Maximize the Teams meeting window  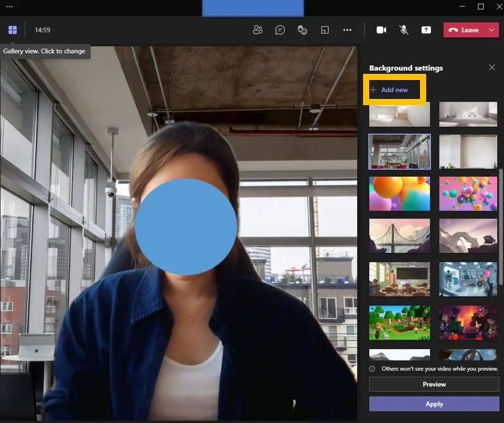(481, 6)
